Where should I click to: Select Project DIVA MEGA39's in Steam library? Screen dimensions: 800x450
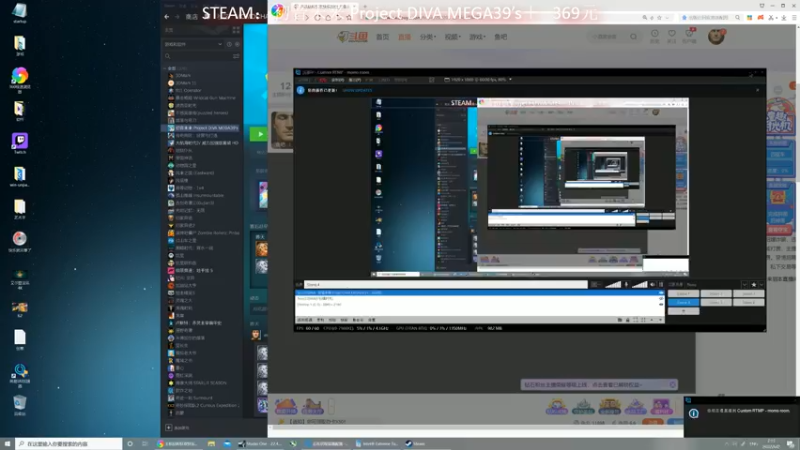[x=203, y=128]
